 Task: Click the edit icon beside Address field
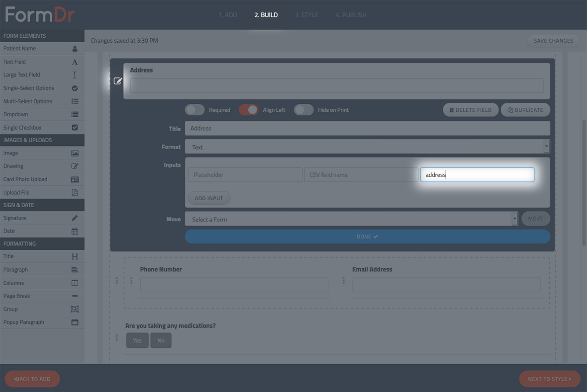[118, 81]
